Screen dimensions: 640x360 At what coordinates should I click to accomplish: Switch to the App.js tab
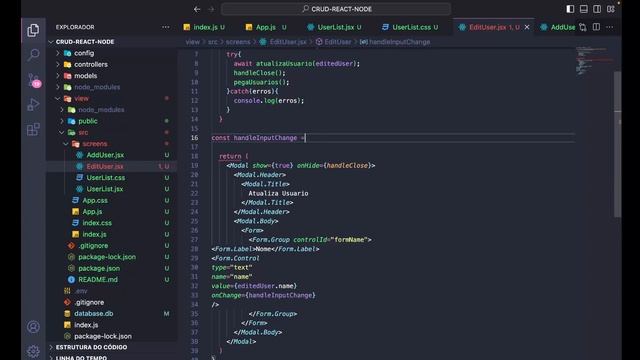click(266, 27)
